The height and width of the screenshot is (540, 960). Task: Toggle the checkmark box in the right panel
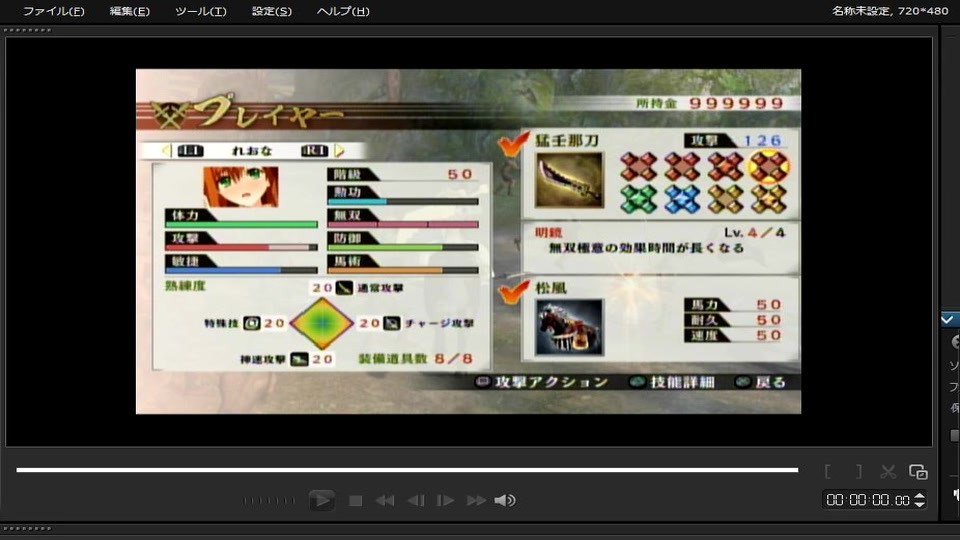(x=948, y=320)
